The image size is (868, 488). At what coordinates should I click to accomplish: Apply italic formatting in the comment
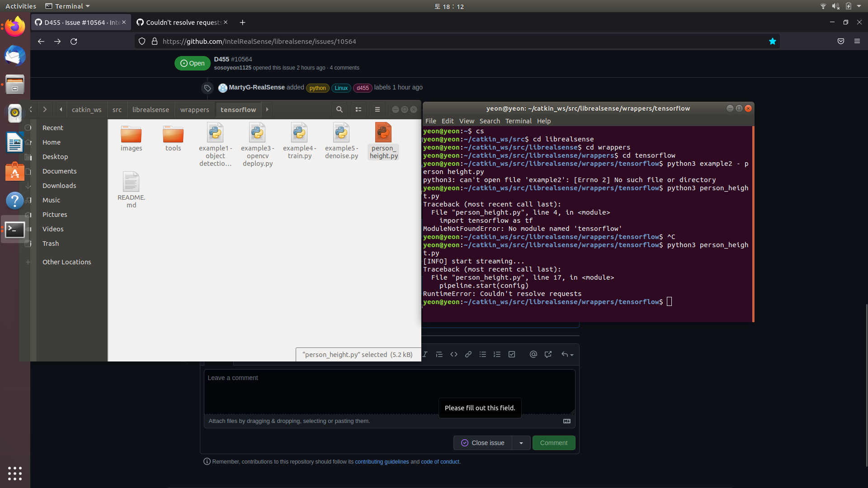point(425,354)
